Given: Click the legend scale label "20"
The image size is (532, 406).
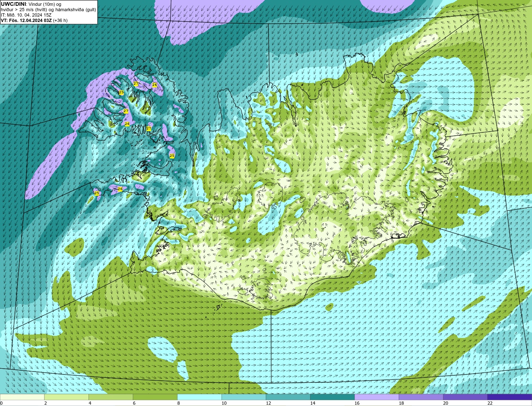Looking at the screenshot, I should pos(446,403).
